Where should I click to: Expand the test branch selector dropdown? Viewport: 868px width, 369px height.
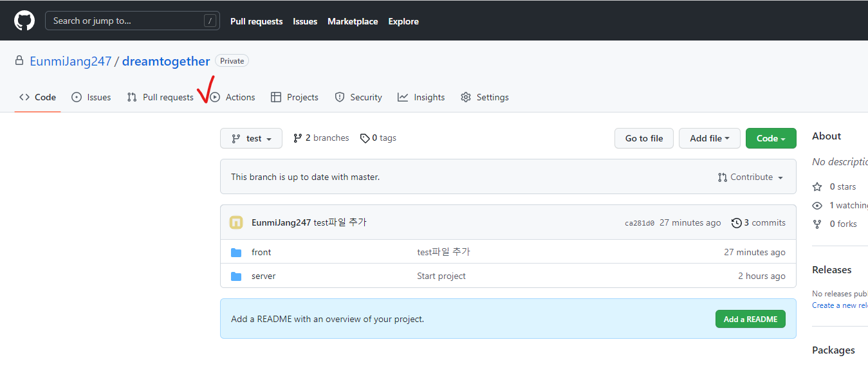click(x=251, y=138)
